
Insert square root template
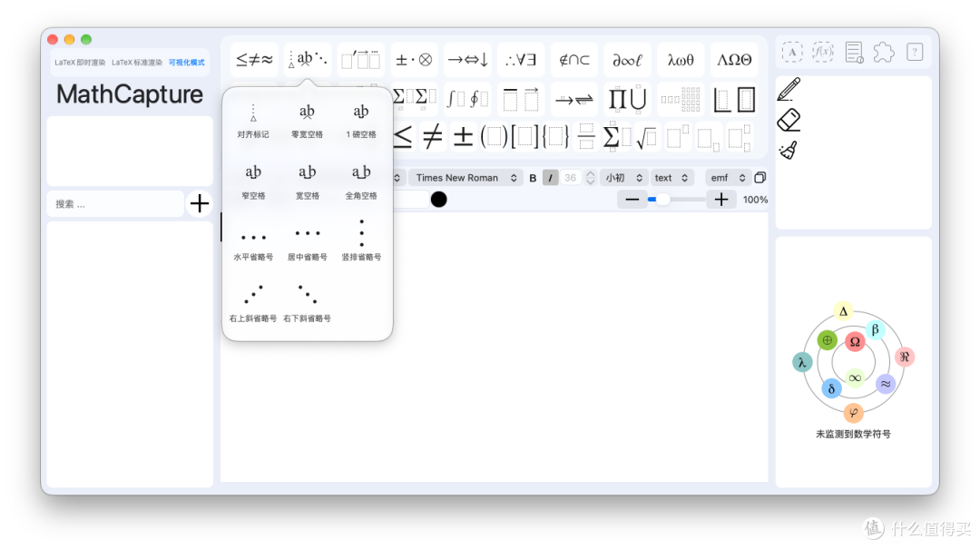pos(647,137)
